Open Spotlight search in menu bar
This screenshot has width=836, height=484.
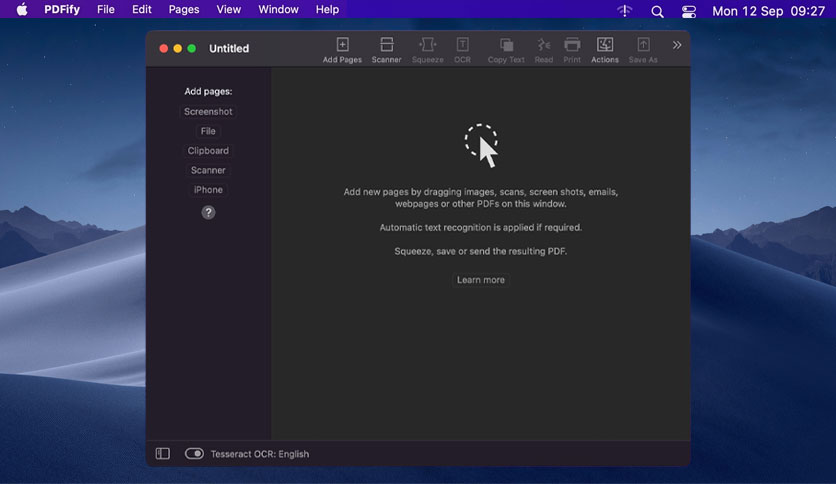(657, 11)
